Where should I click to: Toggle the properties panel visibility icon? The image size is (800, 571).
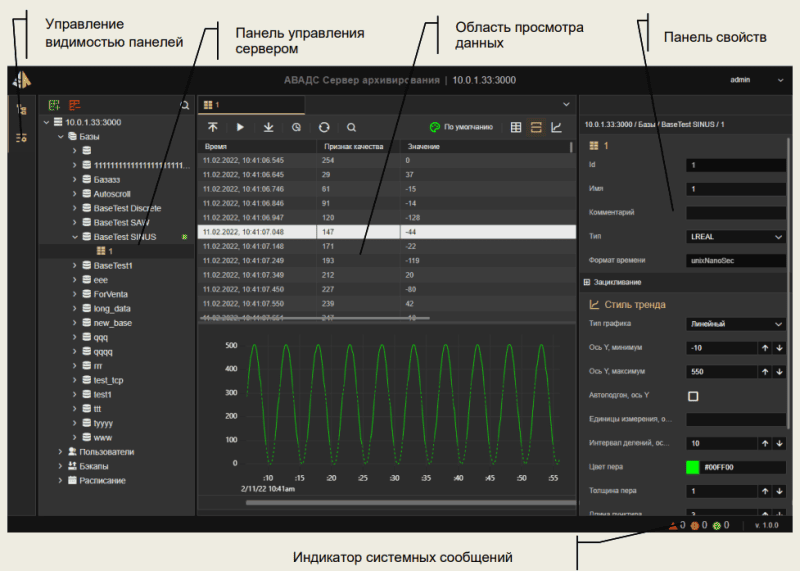[x=21, y=136]
